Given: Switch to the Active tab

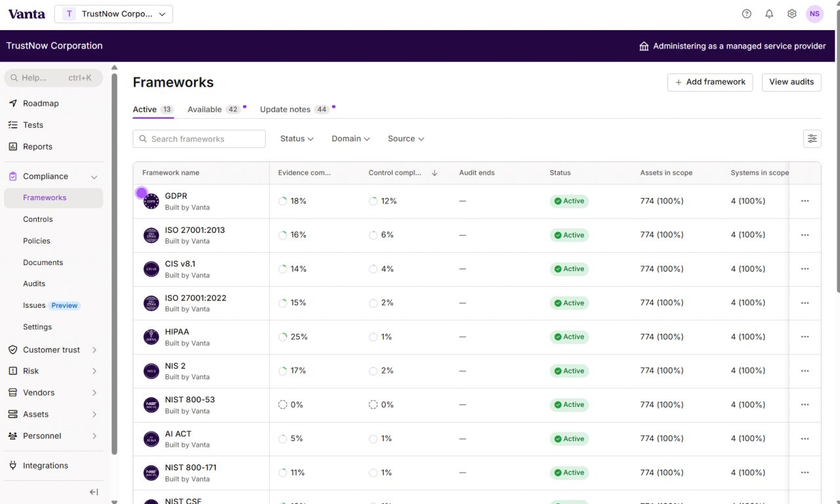Looking at the screenshot, I should tap(153, 110).
